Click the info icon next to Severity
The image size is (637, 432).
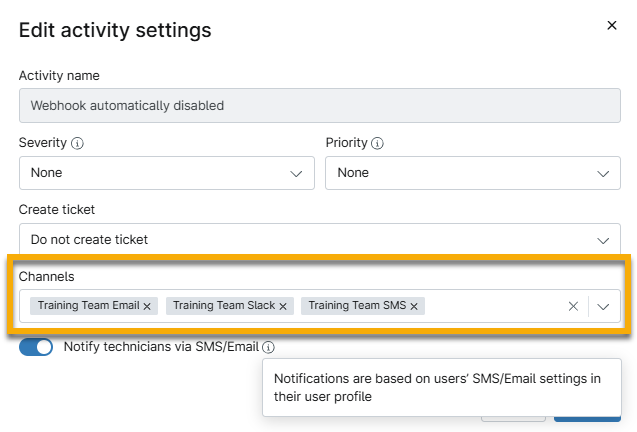(x=78, y=144)
